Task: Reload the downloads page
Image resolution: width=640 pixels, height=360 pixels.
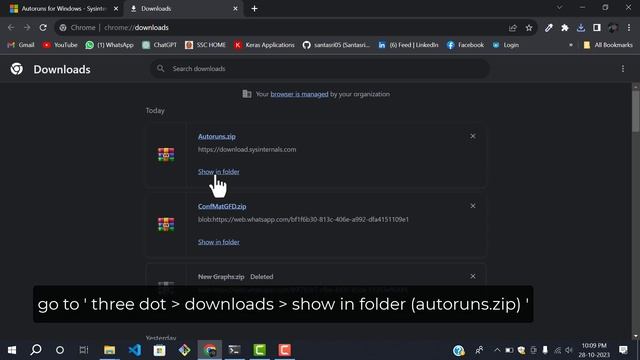Action: 43,28
